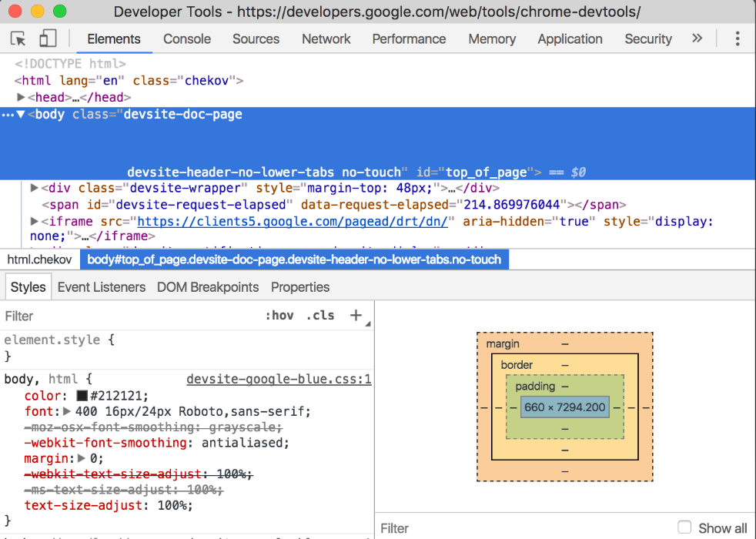Follow the clients5.google.com iframe URL
The width and height of the screenshot is (756, 539).
(x=293, y=221)
